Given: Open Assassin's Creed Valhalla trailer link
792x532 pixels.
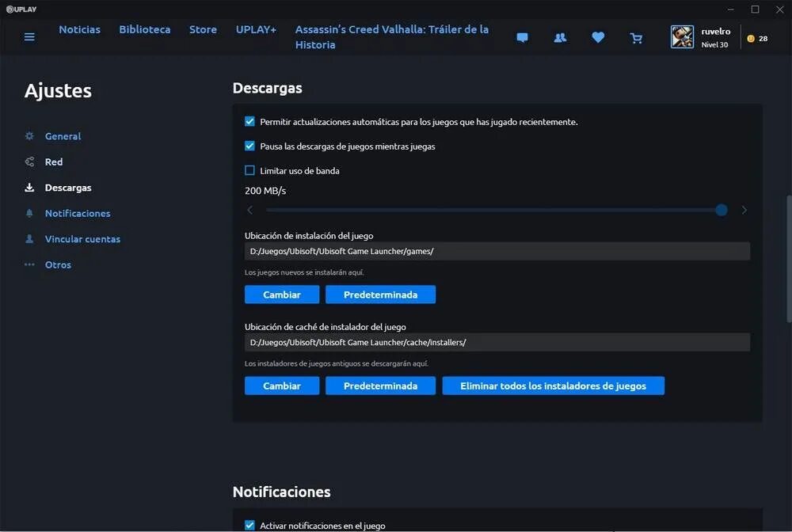Looking at the screenshot, I should click(391, 37).
